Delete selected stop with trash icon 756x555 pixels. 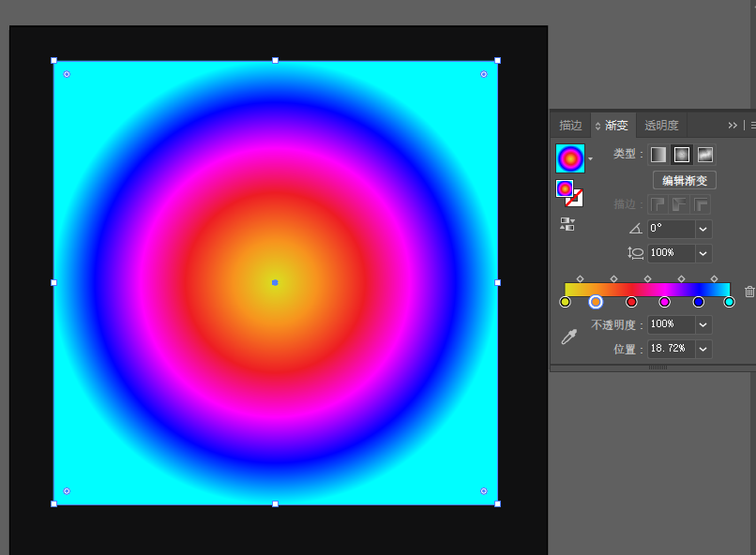point(749,292)
